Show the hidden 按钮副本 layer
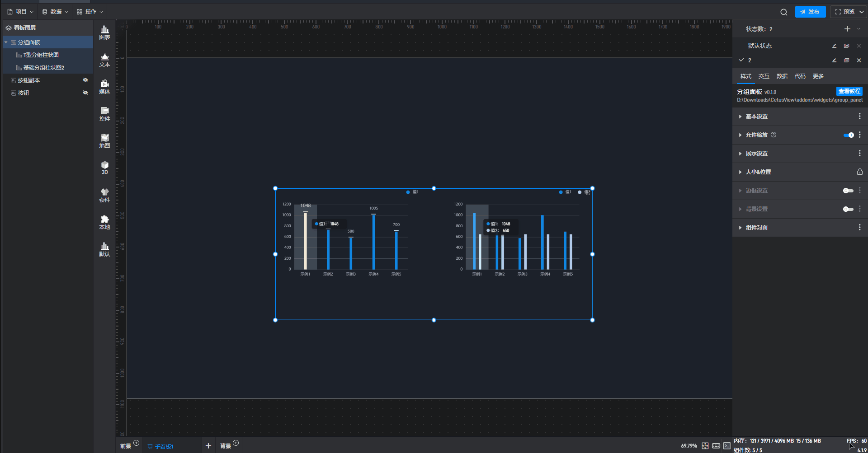This screenshot has height=453, width=868. tap(85, 80)
